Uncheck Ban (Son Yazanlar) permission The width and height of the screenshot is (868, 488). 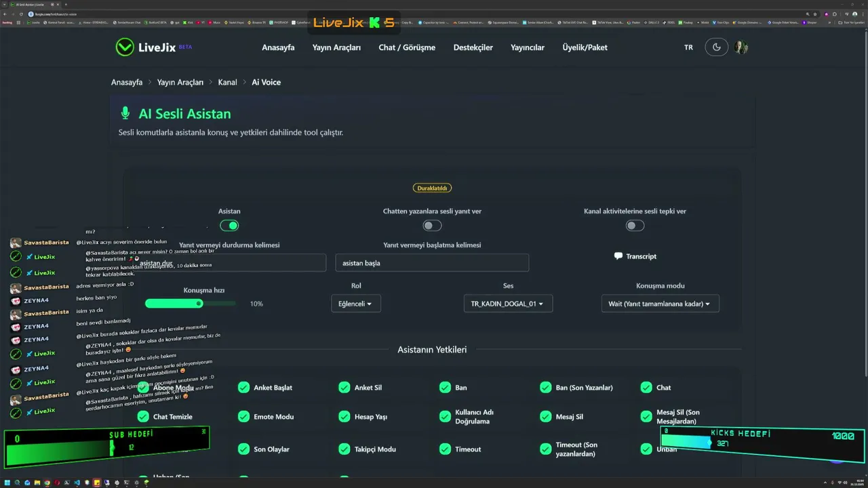pos(546,388)
